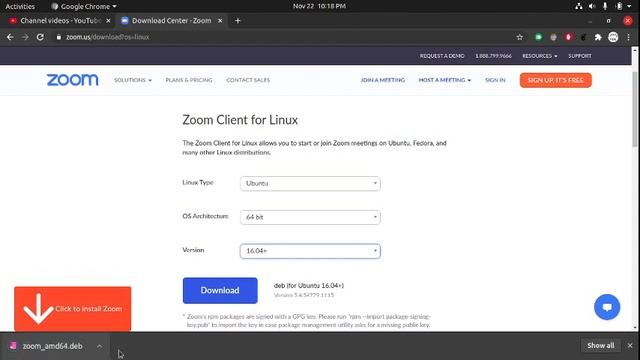
Task: Expand the Solutions menu
Action: tap(133, 80)
